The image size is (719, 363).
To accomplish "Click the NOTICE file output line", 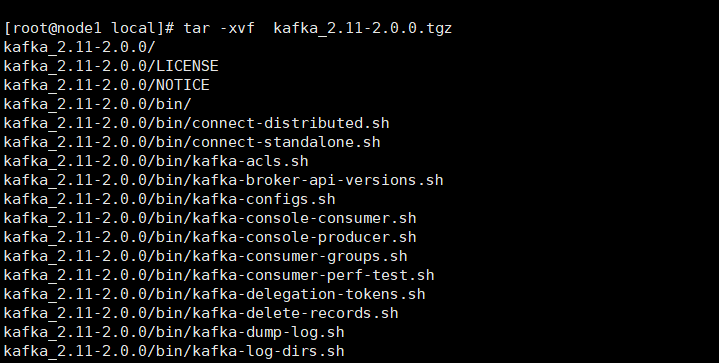I will (x=106, y=85).
